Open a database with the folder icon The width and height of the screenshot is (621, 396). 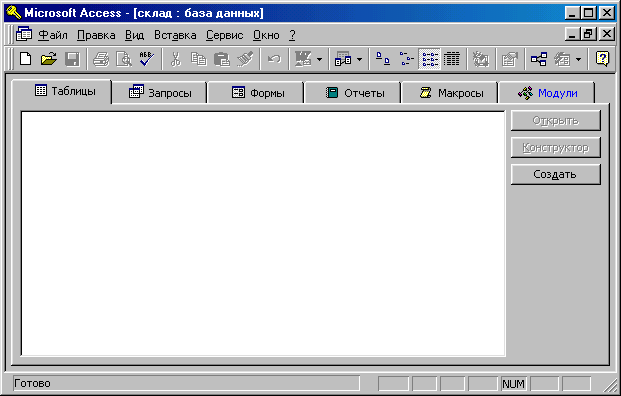click(49, 59)
